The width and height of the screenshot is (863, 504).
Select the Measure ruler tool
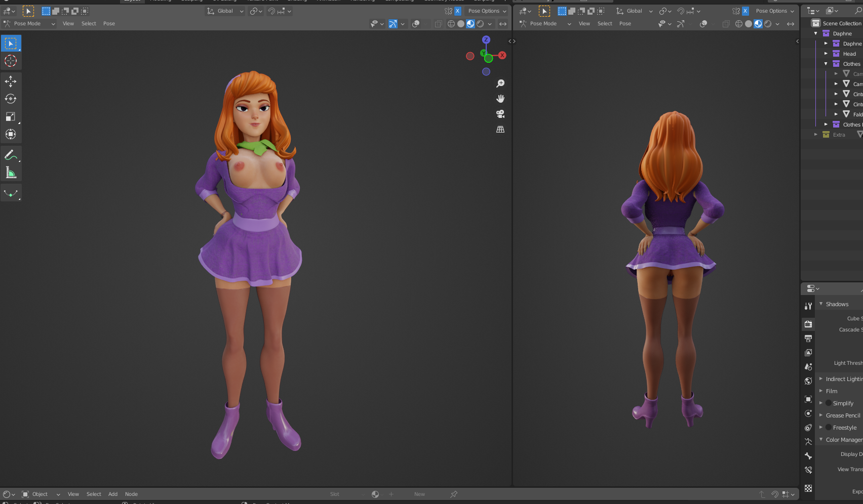(11, 173)
